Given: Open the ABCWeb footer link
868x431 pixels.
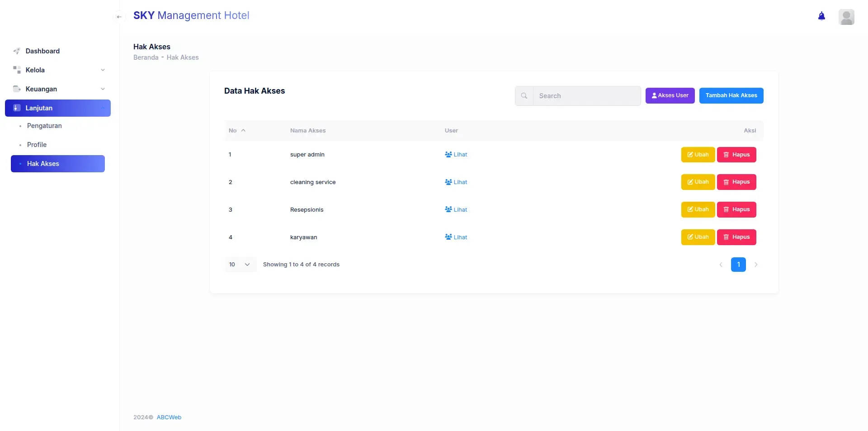Looking at the screenshot, I should click(x=169, y=417).
